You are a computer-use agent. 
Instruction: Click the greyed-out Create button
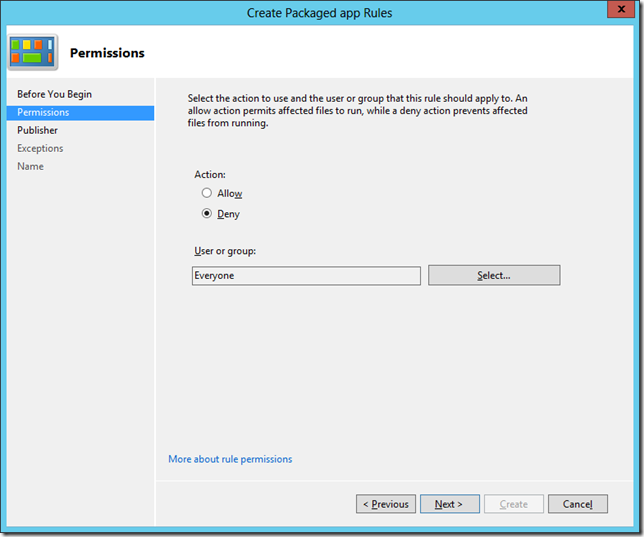click(513, 504)
